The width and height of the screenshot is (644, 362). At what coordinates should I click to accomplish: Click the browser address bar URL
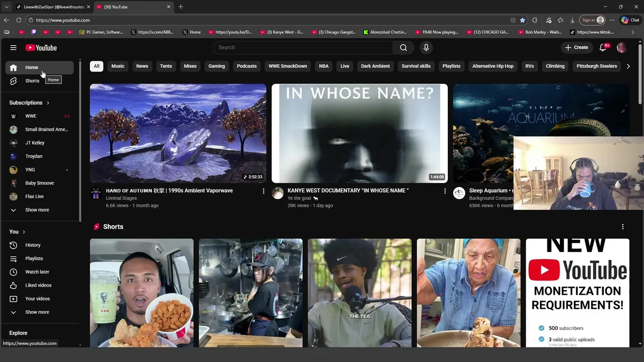[x=63, y=20]
